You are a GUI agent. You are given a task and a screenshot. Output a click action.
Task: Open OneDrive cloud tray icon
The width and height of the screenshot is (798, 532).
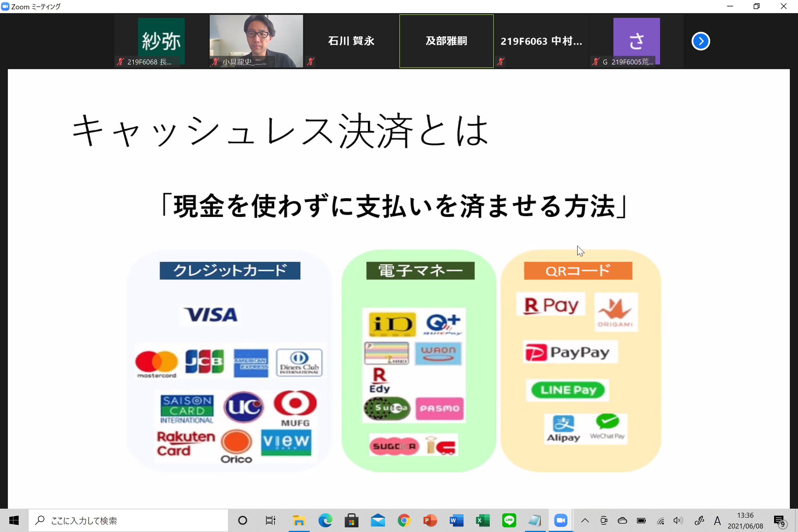tap(622, 520)
